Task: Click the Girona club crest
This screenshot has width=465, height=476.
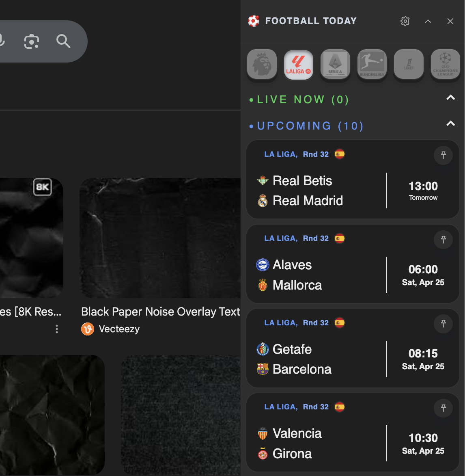Action: tap(263, 454)
